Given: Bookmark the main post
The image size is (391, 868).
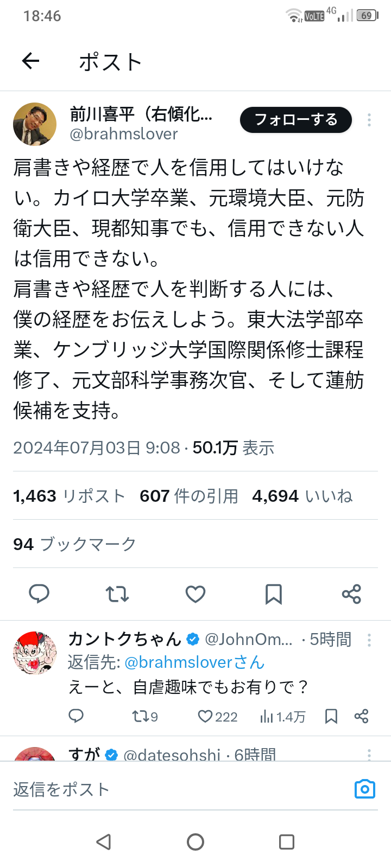Looking at the screenshot, I should (274, 594).
